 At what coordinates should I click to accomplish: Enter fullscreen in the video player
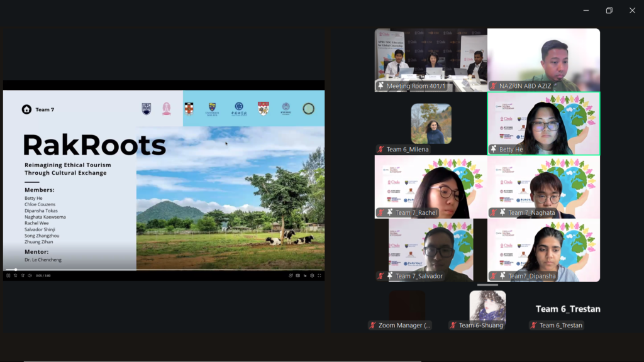pos(319,276)
